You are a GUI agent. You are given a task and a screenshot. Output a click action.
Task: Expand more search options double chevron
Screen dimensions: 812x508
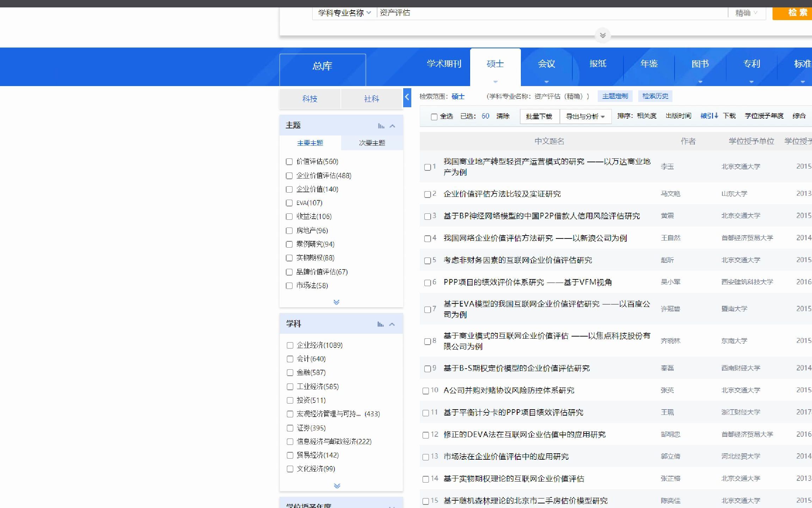[x=603, y=35]
